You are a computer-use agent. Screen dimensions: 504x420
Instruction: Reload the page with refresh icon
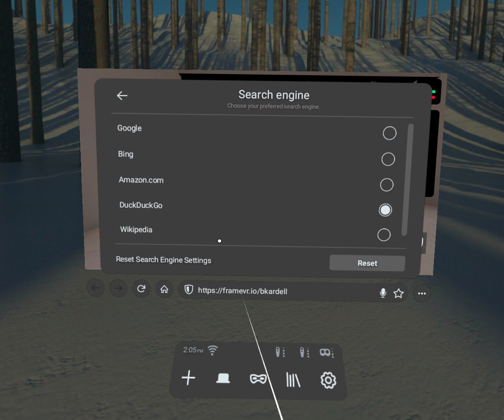coord(141,289)
